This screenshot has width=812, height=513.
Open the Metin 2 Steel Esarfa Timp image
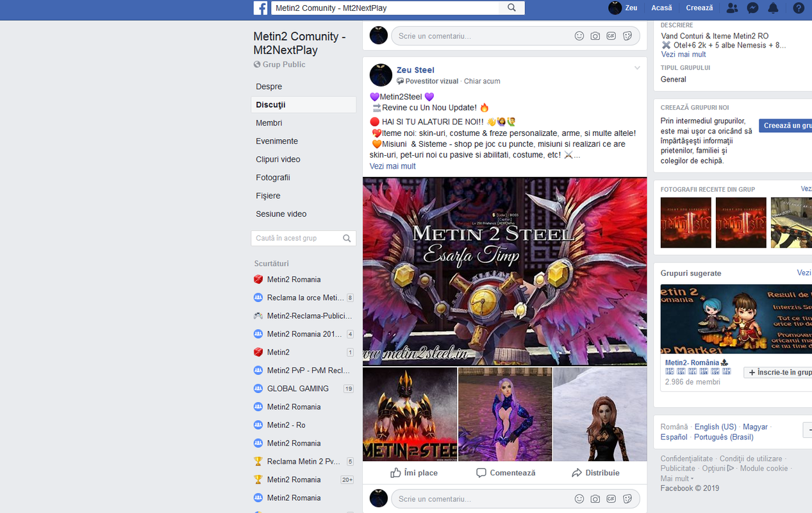pyautogui.click(x=505, y=271)
